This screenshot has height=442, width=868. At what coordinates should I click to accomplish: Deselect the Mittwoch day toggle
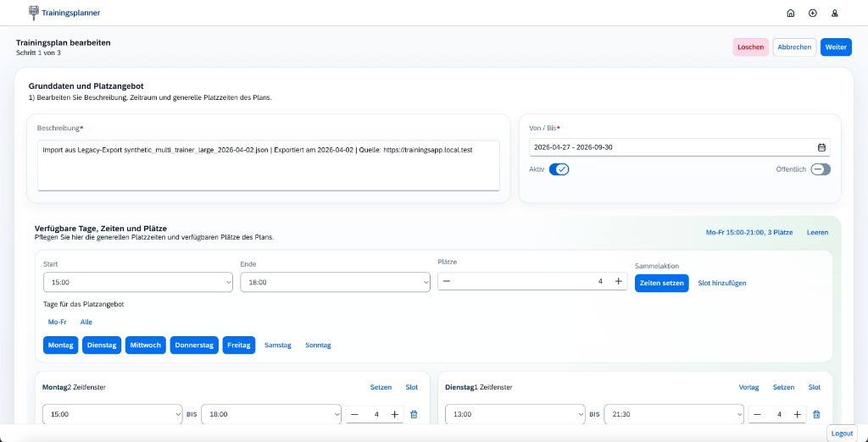click(x=147, y=345)
